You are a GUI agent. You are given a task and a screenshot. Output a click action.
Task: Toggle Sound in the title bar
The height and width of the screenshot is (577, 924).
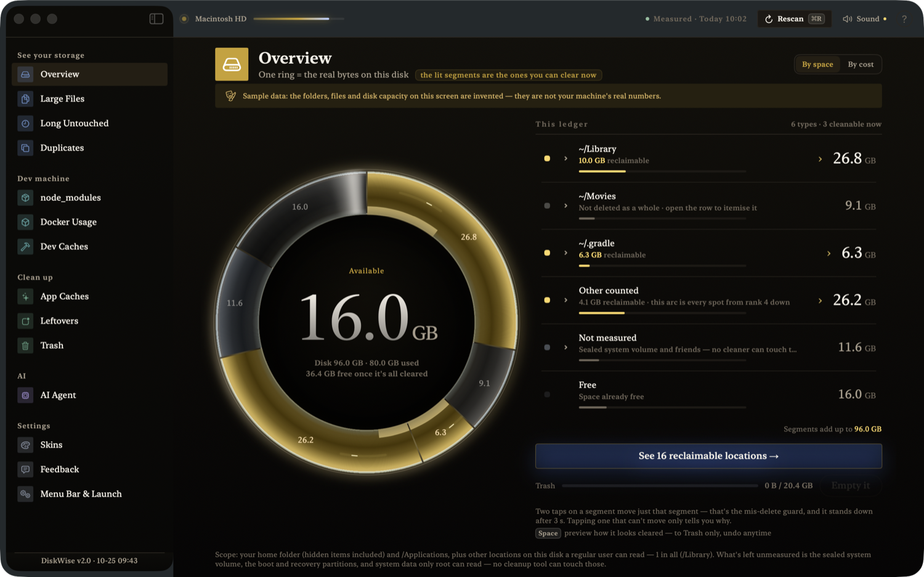click(x=865, y=19)
